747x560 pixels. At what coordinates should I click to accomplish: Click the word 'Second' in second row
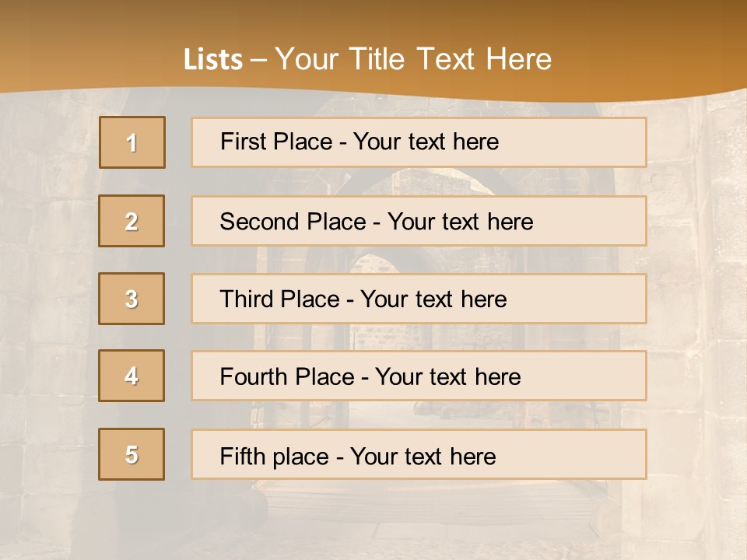point(260,222)
